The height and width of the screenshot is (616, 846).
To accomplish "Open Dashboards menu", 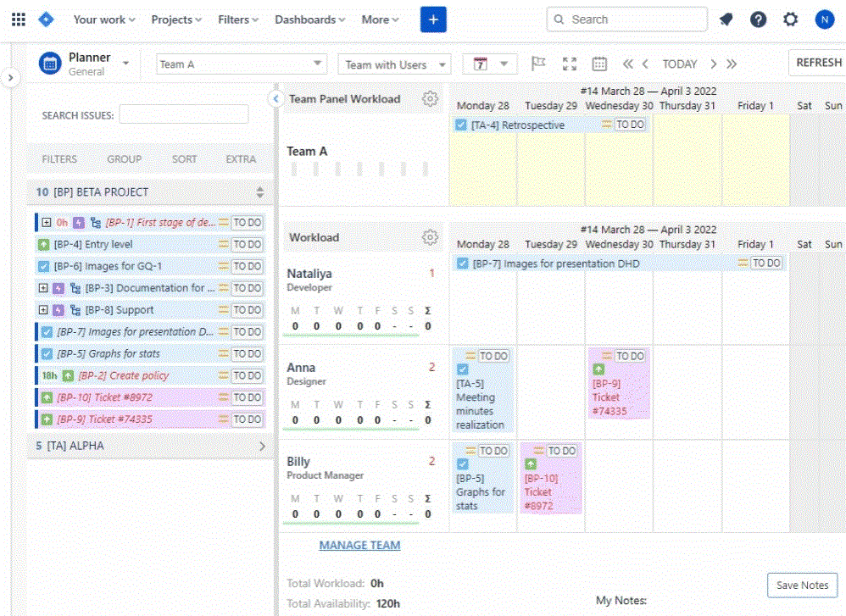I will (x=309, y=19).
